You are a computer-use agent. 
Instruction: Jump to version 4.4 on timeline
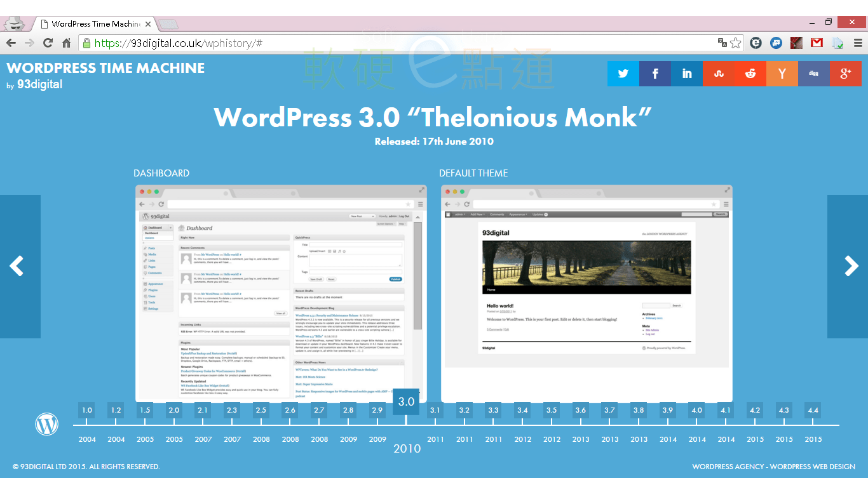coord(813,410)
